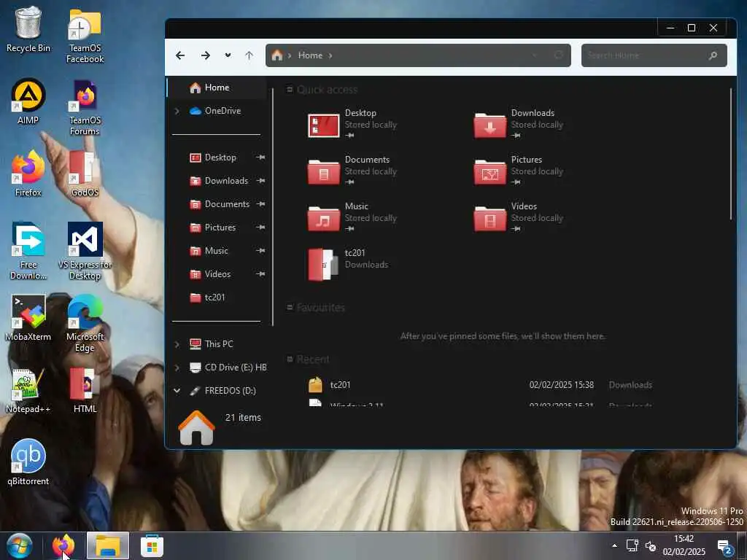Go up one folder level

pos(249,55)
